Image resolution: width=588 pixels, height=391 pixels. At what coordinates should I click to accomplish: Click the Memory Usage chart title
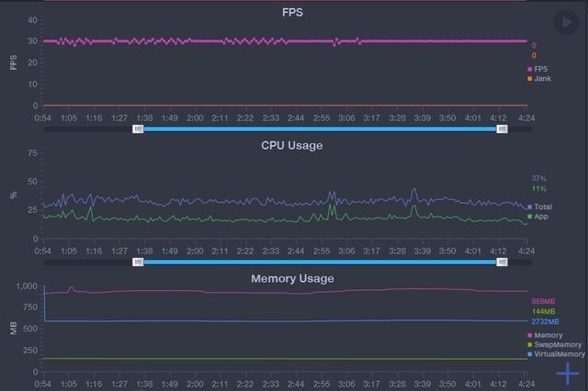coord(292,277)
